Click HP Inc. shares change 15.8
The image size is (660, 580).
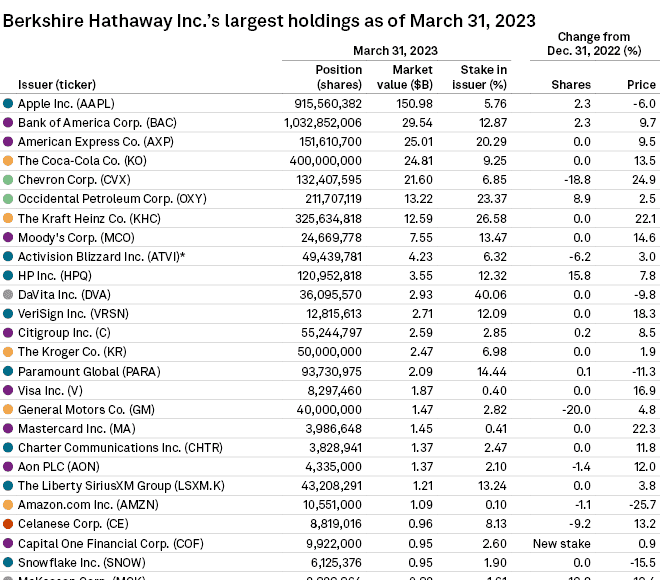click(x=582, y=276)
